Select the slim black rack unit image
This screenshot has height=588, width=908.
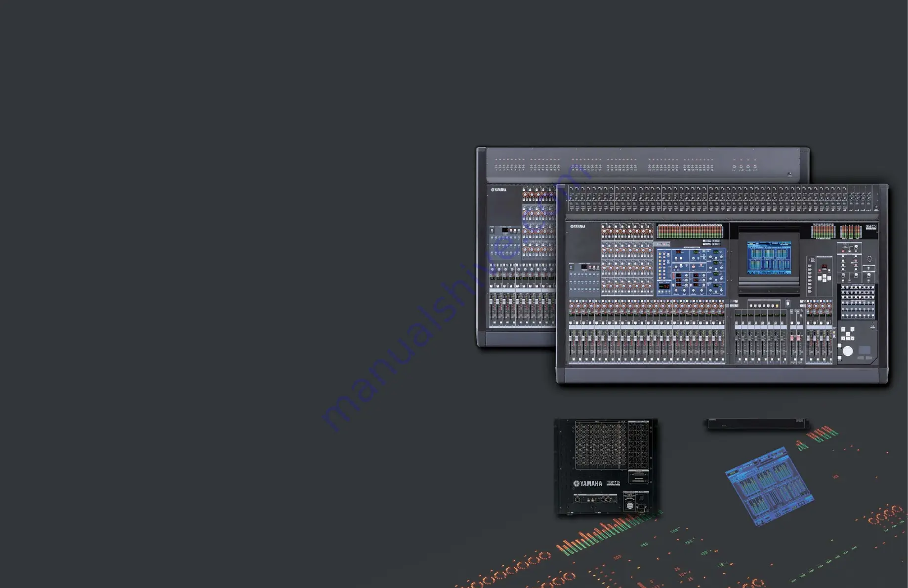(756, 424)
